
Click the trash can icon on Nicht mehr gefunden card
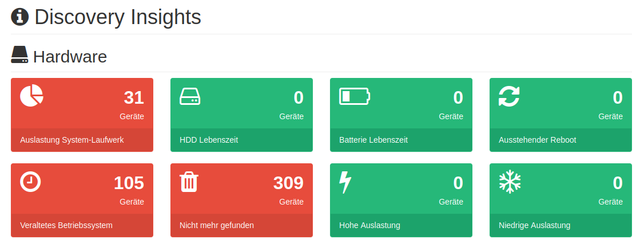189,182
